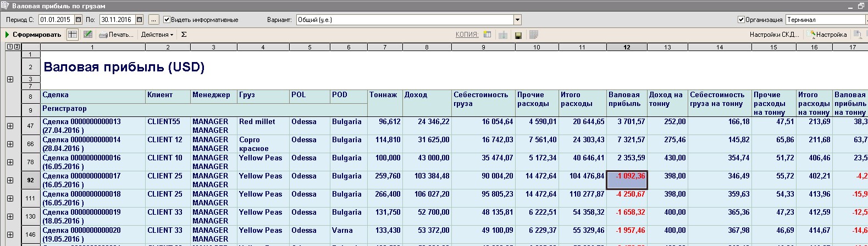Toggle the Видеть информативные checkbox

167,20
